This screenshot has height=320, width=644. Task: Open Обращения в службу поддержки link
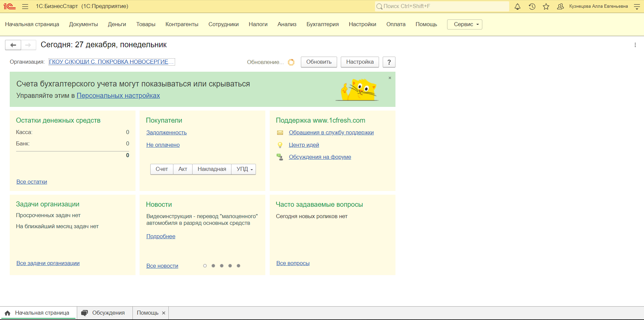331,133
